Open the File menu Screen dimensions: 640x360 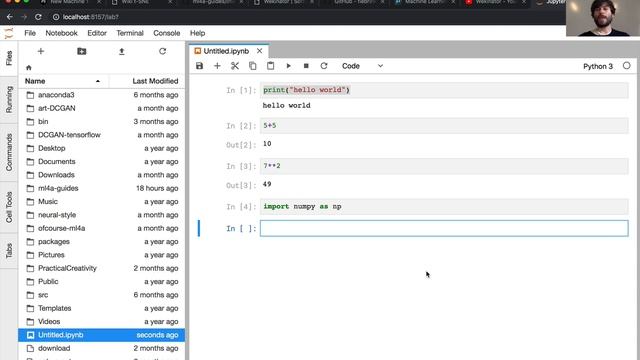coord(30,33)
